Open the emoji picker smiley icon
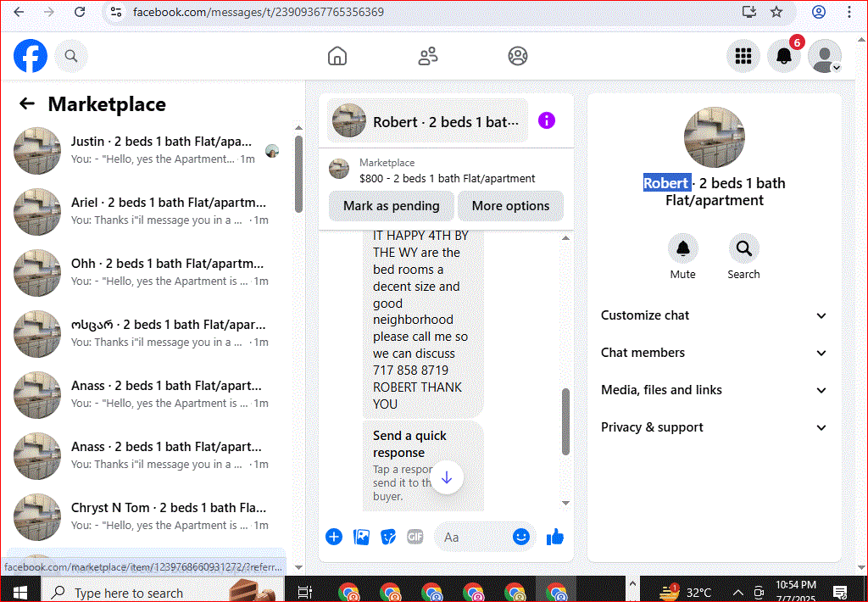Image resolution: width=868 pixels, height=602 pixels. [x=521, y=537]
